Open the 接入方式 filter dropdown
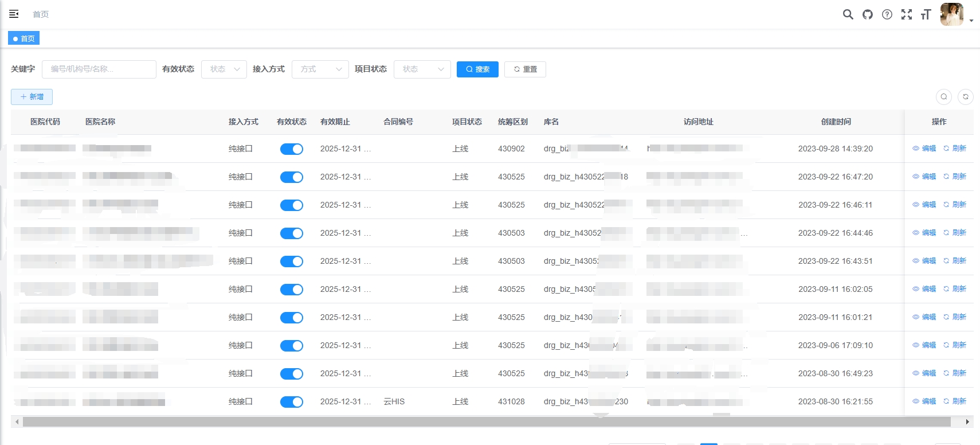980x445 pixels. [x=320, y=69]
